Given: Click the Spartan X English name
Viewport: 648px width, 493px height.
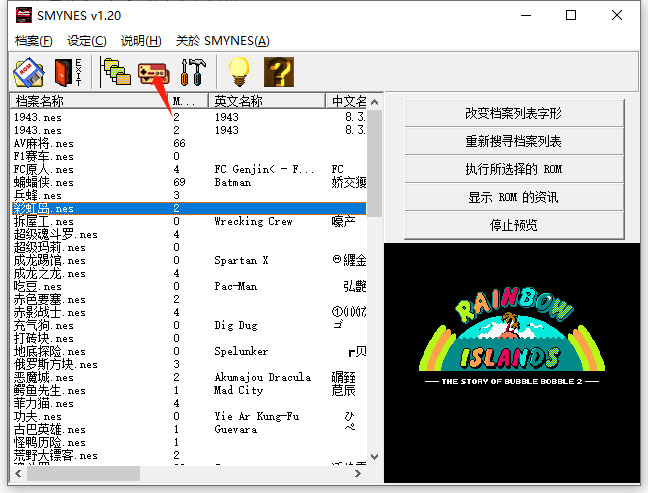Looking at the screenshot, I should pyautogui.click(x=241, y=260).
